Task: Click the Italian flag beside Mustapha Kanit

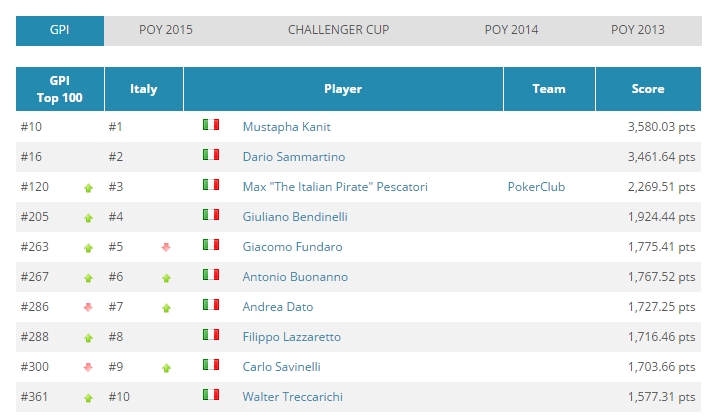Action: point(211,125)
